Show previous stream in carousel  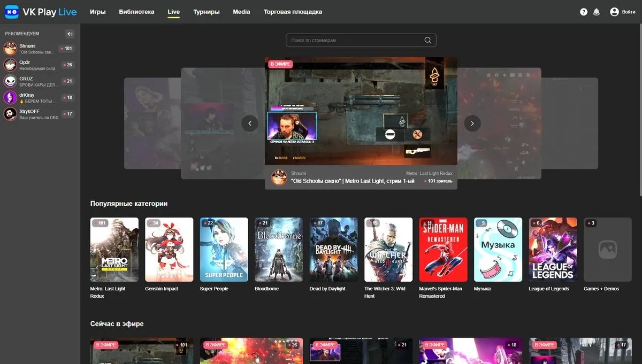[250, 123]
